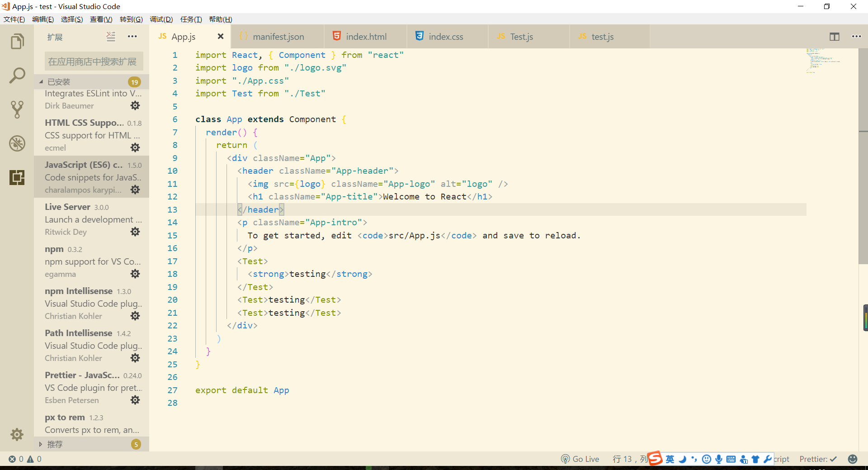Select the Extensions view icon
Image resolution: width=868 pixels, height=470 pixels.
tap(17, 177)
